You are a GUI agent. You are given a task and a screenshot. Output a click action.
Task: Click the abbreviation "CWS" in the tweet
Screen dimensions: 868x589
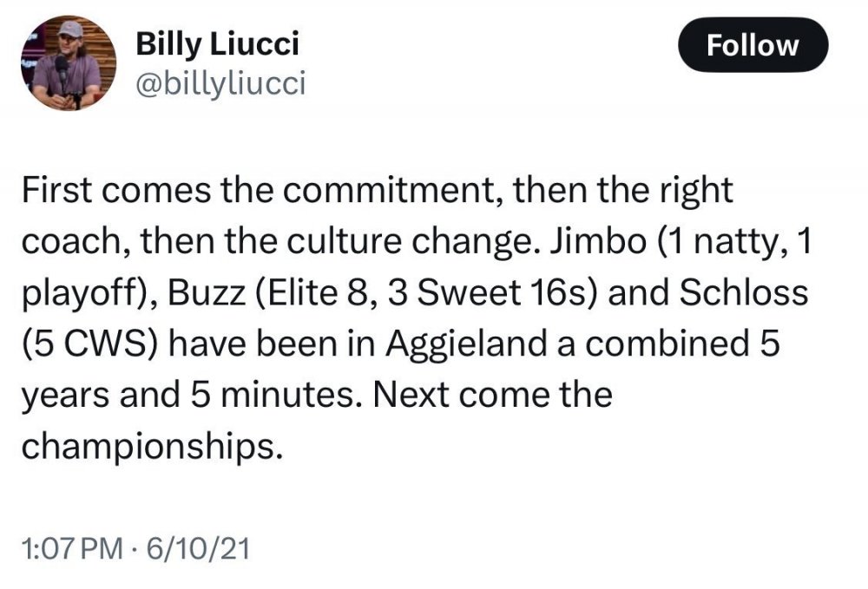[102, 344]
